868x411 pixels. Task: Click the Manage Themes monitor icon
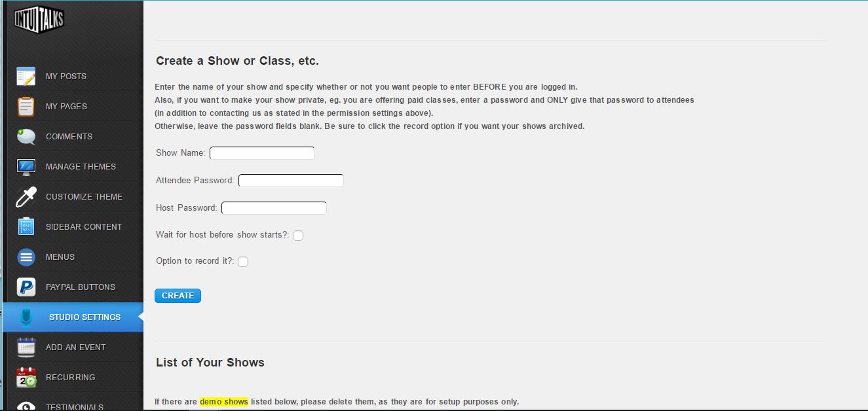click(x=26, y=167)
